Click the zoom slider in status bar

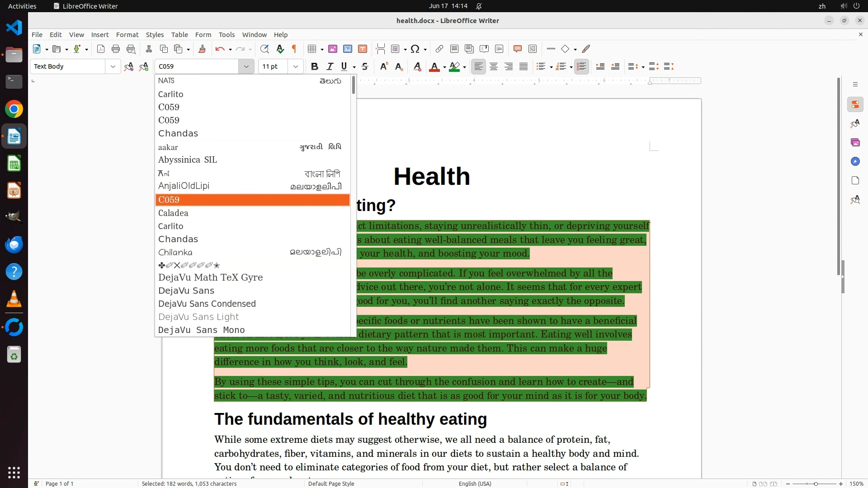[815, 483]
